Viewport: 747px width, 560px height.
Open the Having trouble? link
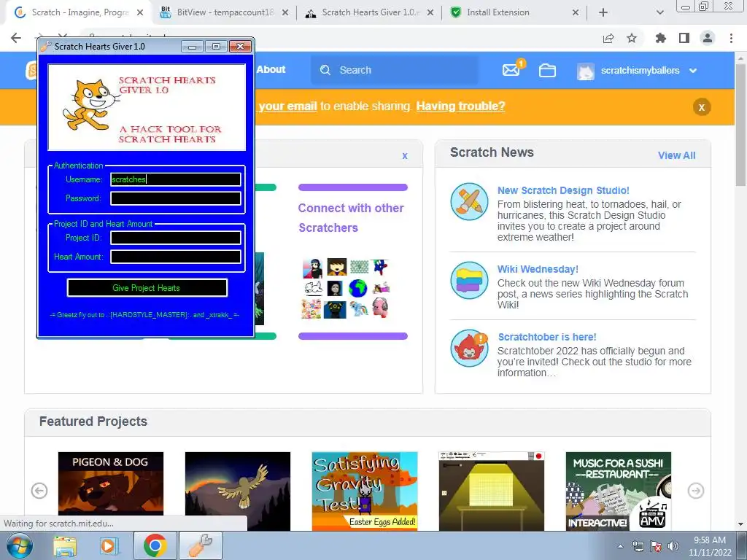point(461,106)
